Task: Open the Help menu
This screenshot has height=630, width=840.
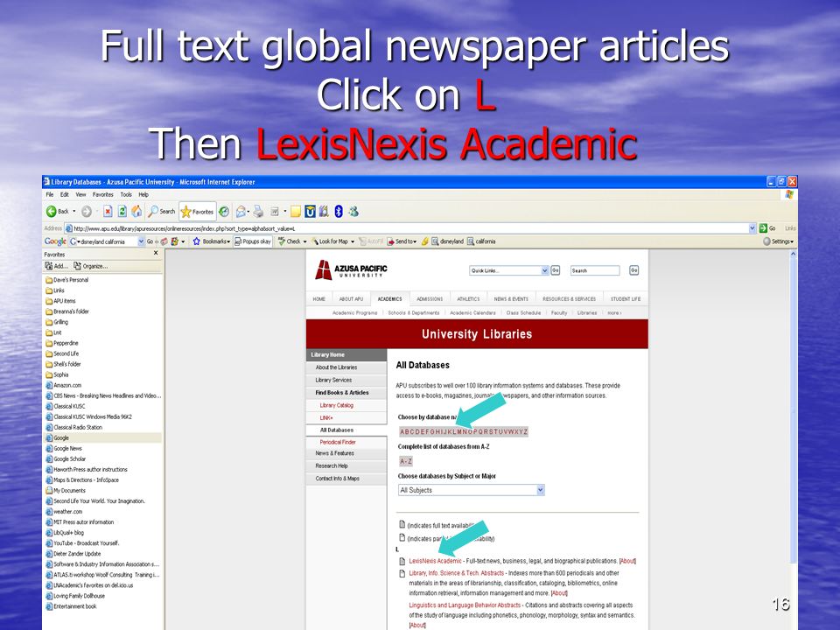Action: pos(143,194)
